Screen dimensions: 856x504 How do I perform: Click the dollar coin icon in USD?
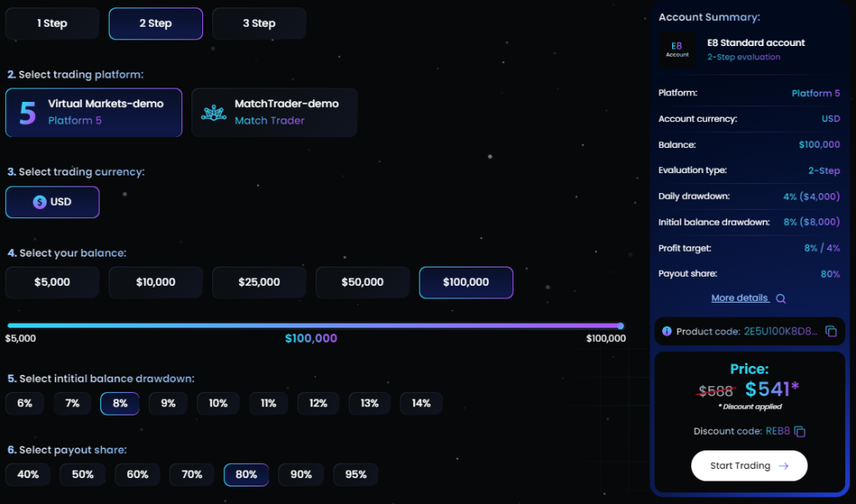tap(39, 202)
